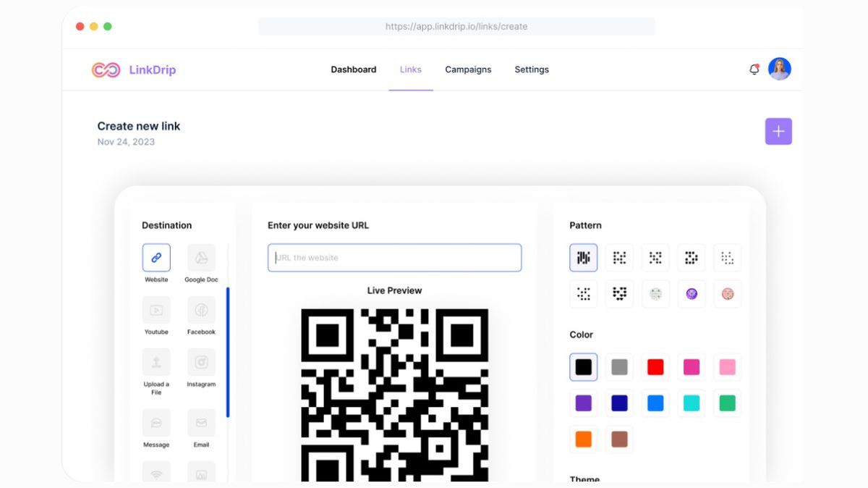Click the LinkDrip brand name
Screen dimensions: 868x488
[x=153, y=70]
